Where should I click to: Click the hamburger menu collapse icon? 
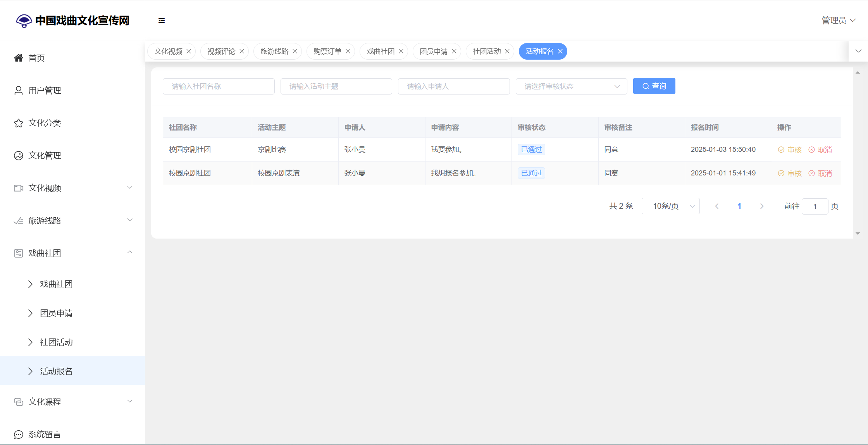162,21
